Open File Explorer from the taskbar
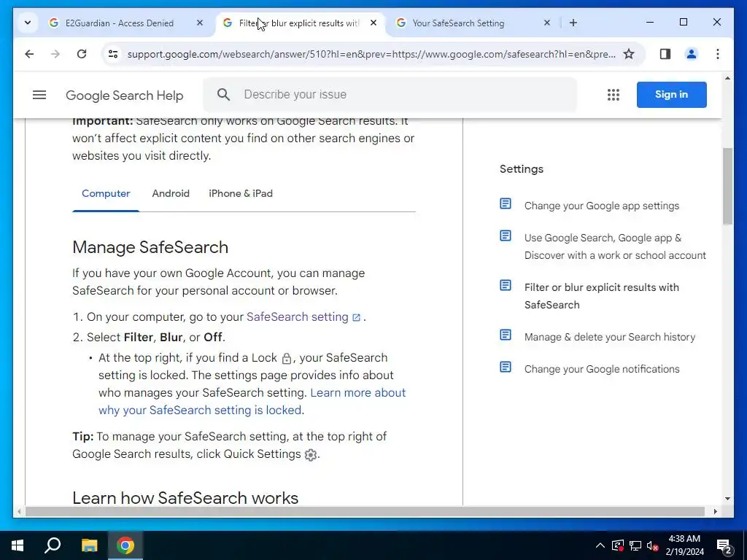The image size is (747, 560). (x=89, y=545)
